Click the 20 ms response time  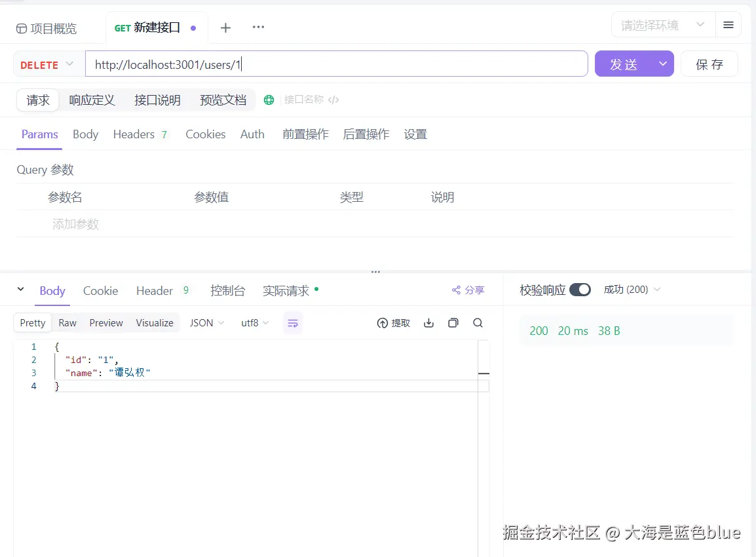573,331
